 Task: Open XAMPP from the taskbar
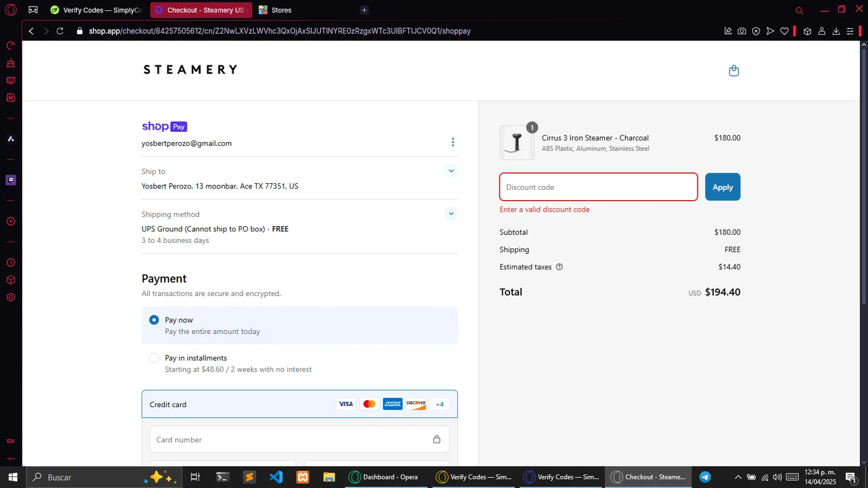(x=303, y=477)
